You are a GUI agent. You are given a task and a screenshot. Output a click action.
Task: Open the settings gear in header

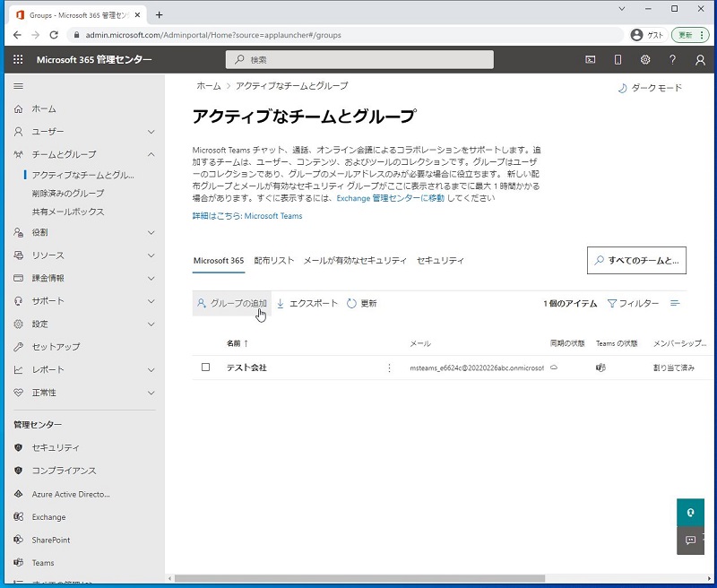645,59
